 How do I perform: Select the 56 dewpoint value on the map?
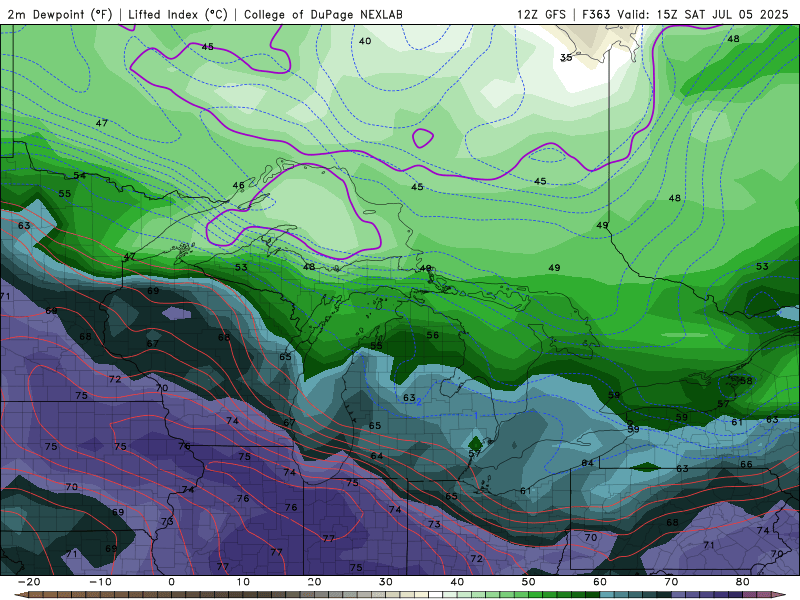[433, 335]
